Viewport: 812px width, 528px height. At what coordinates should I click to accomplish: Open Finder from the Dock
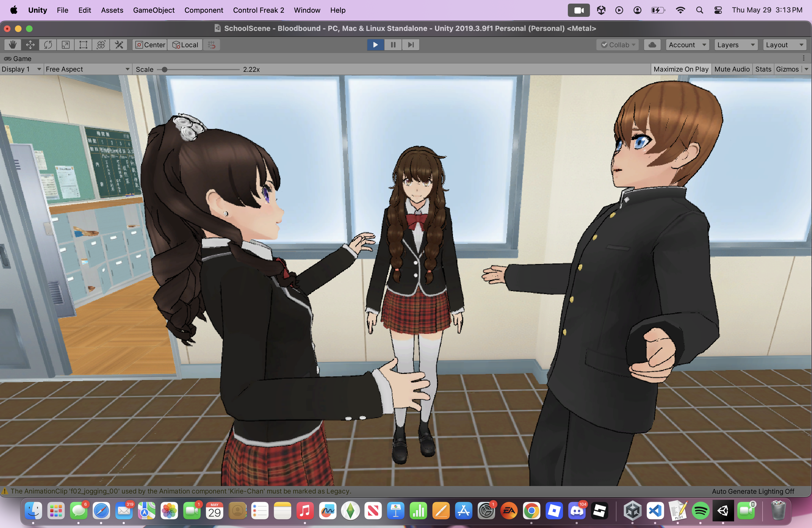pyautogui.click(x=33, y=511)
